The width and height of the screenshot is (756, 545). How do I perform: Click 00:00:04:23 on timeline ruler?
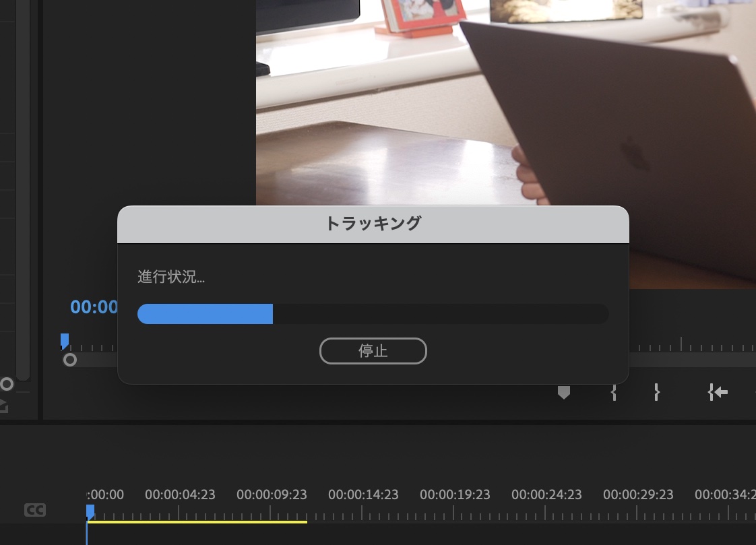point(180,494)
